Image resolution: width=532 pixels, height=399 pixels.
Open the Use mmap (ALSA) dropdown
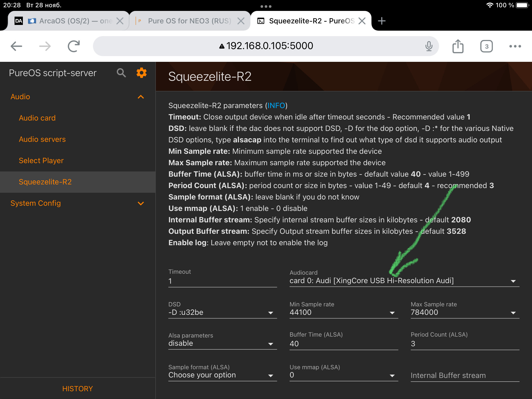click(343, 375)
